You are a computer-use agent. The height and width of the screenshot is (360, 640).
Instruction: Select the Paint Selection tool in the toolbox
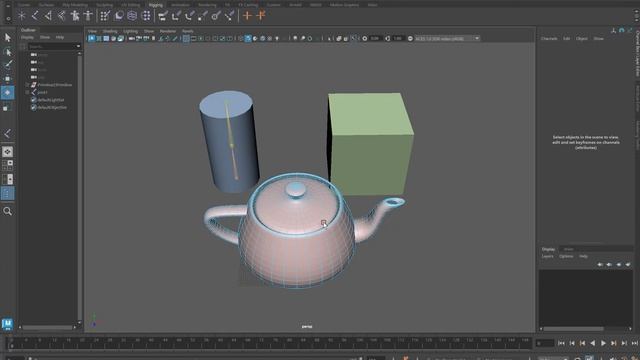[7, 65]
